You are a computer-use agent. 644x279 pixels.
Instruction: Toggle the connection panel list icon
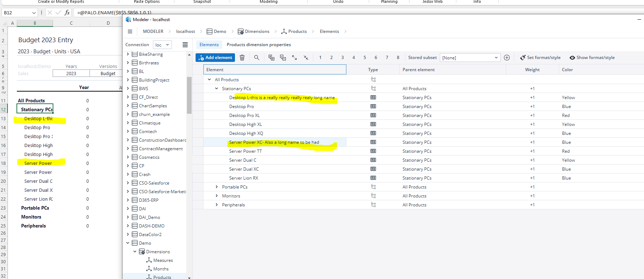(x=185, y=45)
